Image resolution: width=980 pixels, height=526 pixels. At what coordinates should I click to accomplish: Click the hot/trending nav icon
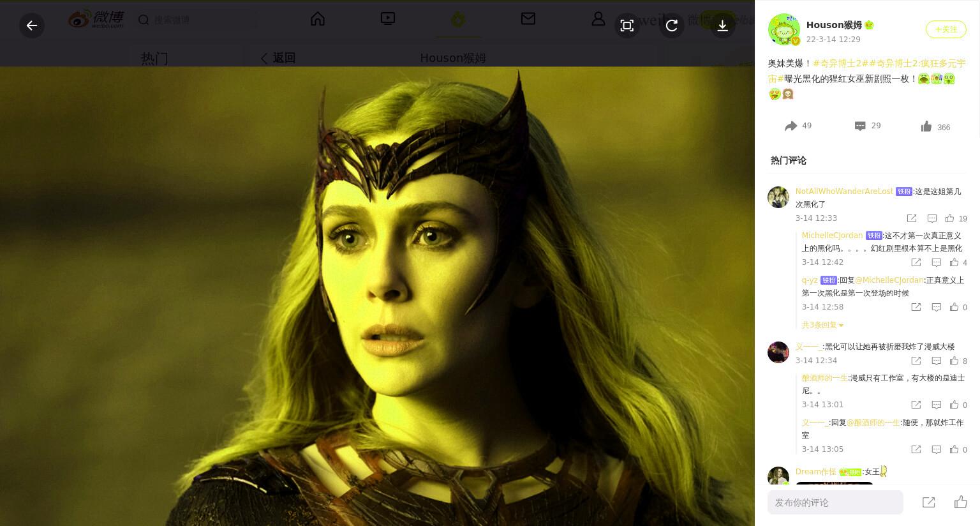[458, 20]
